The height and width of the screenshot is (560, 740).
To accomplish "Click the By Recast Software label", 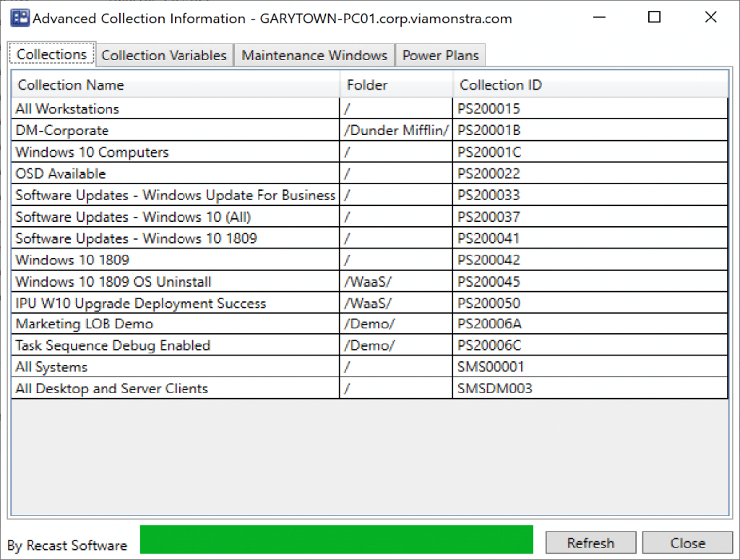I will [67, 546].
